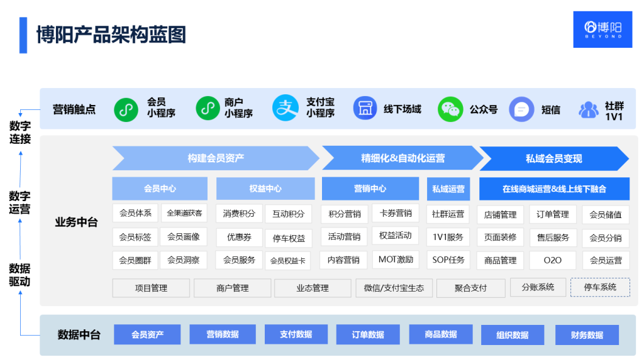Click the 短信 SMS message icon
This screenshot has width=644, height=362.
click(521, 108)
